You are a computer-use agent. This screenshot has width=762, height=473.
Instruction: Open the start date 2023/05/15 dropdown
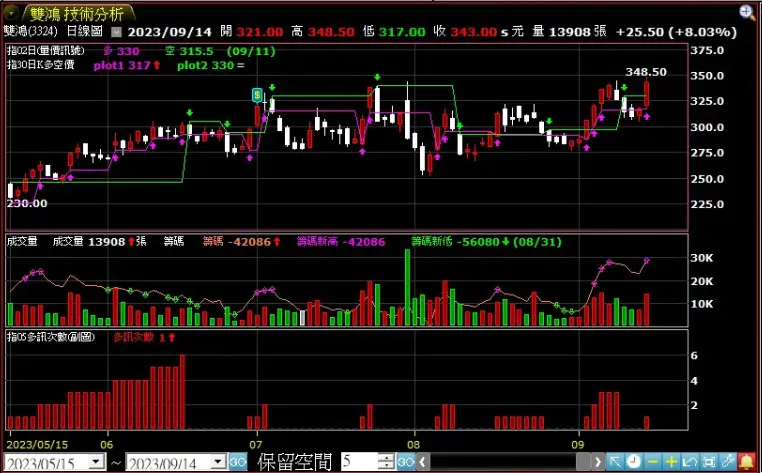point(98,461)
